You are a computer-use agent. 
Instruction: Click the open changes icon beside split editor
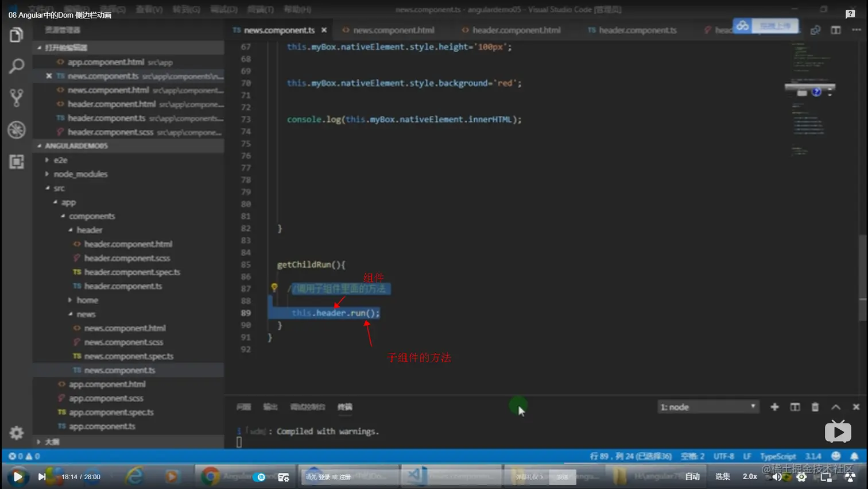(x=815, y=30)
